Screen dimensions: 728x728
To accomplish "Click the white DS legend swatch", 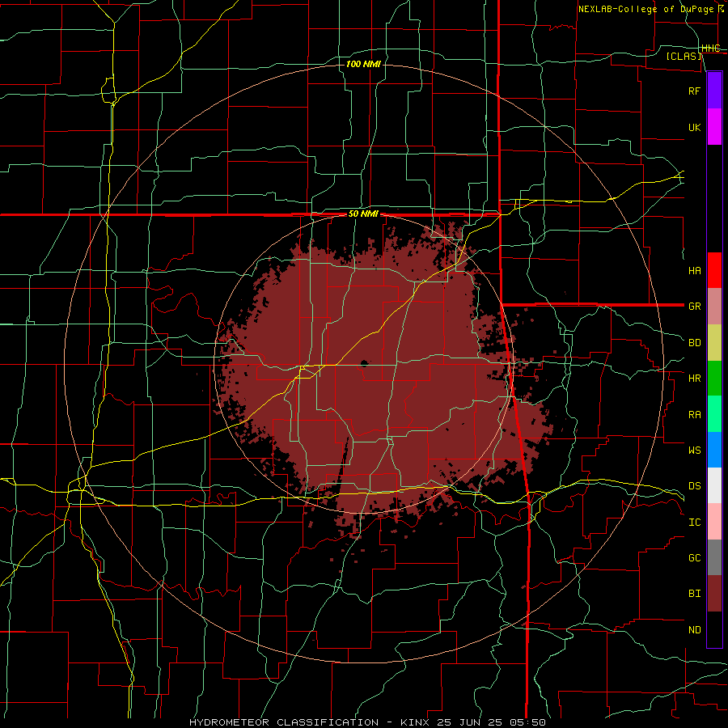I will pyautogui.click(x=714, y=485).
